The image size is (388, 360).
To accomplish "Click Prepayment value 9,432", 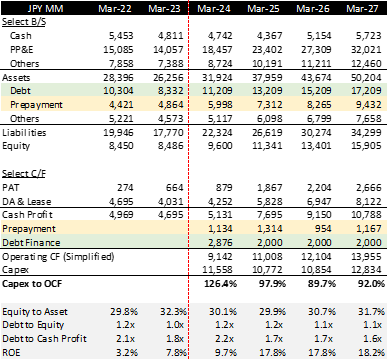I will click(369, 105).
